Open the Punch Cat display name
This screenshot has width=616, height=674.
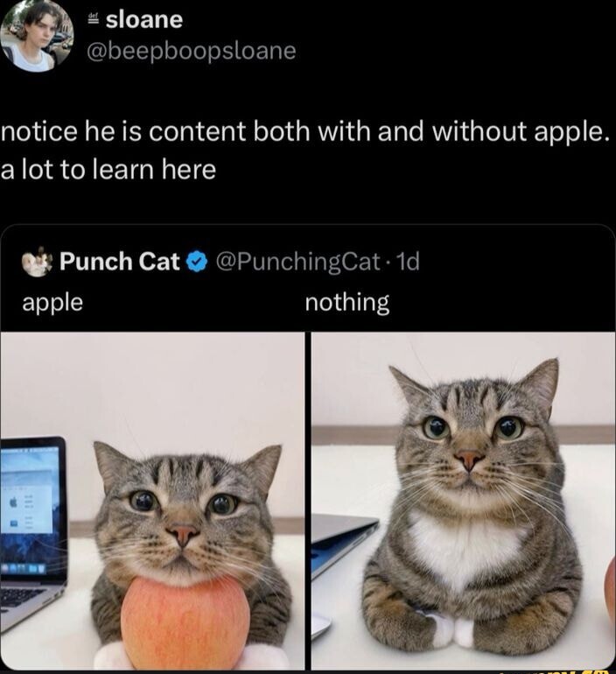119,262
